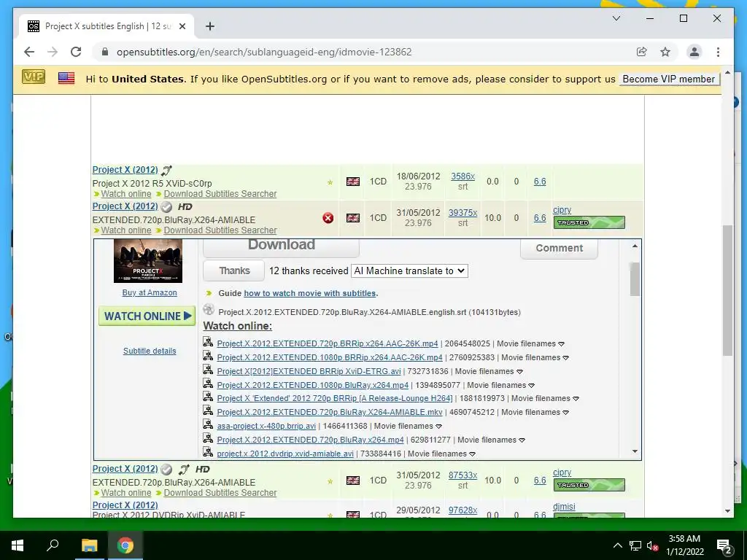
Task: Reload the page with refresh icon
Action: [x=76, y=52]
